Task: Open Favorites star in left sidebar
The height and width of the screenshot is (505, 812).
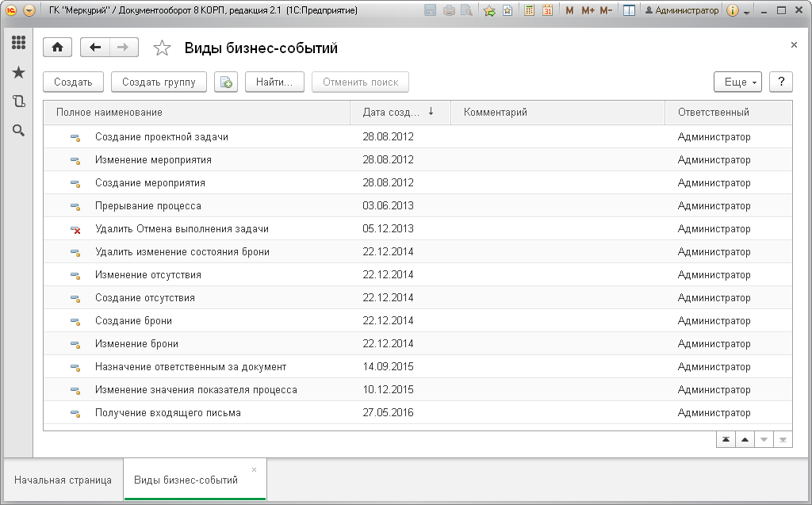Action: 19,72
